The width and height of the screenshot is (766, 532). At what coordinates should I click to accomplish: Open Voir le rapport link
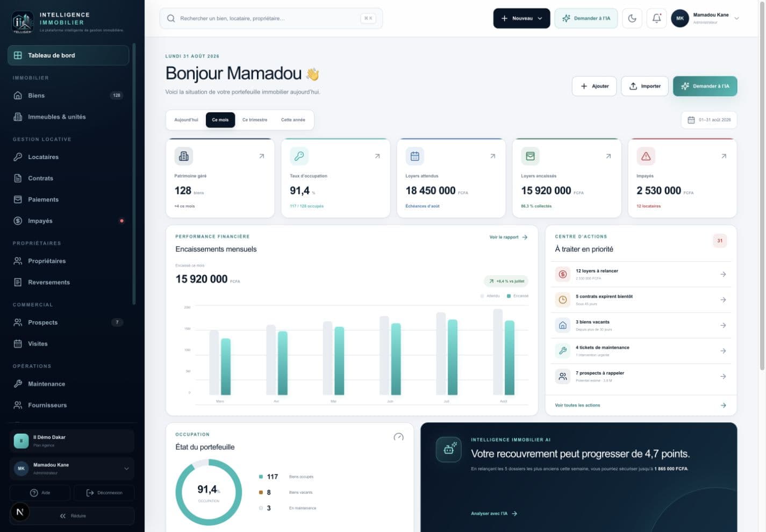509,237
